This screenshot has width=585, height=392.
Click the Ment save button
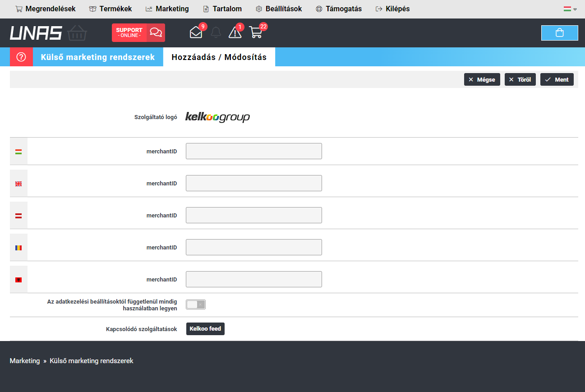557,80
